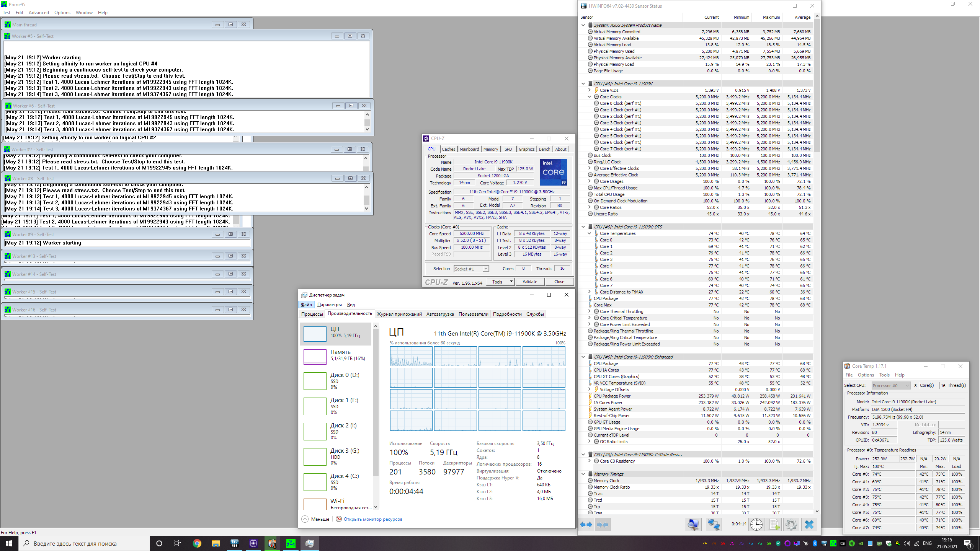Screen dimensions: 980x551
Task: Open the Tools dropdown arrow in CPU-Z
Action: [511, 282]
